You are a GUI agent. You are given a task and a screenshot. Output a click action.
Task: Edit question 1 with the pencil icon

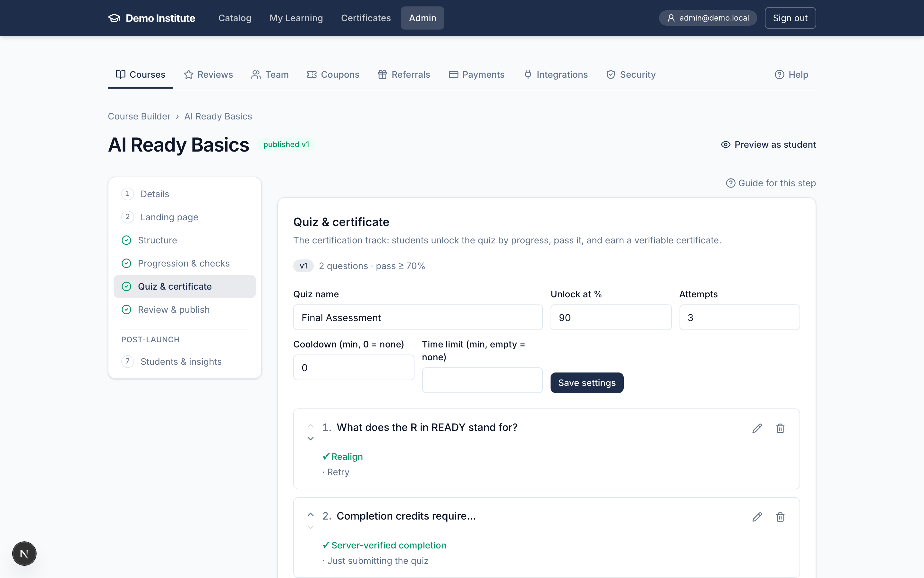click(x=757, y=428)
